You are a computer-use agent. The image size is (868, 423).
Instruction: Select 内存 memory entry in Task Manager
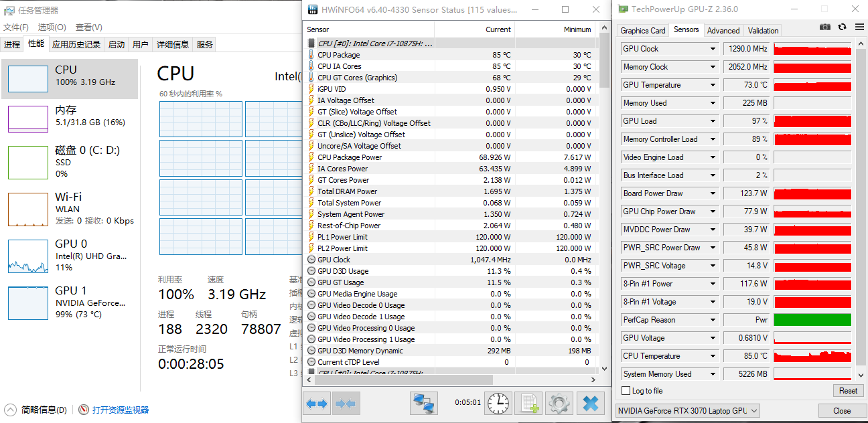point(70,118)
